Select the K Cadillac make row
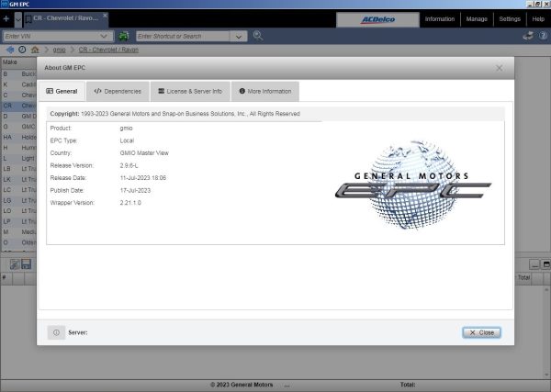 (x=19, y=84)
